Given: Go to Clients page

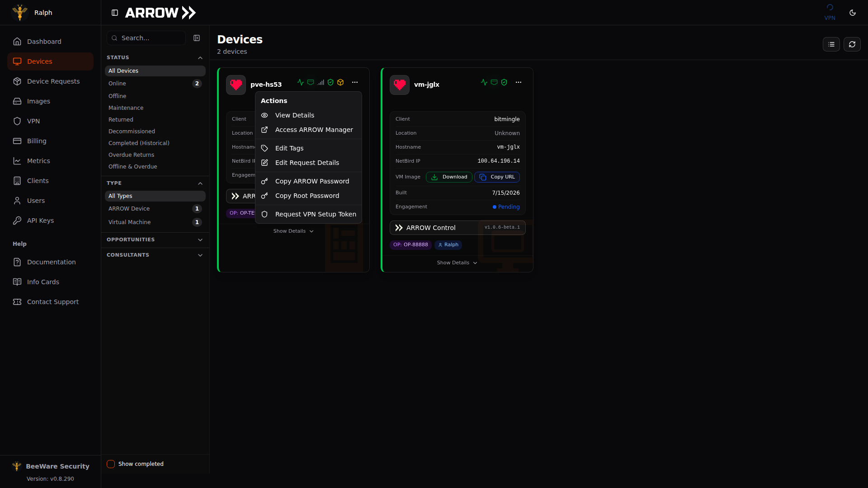Looking at the screenshot, I should coord(50,181).
